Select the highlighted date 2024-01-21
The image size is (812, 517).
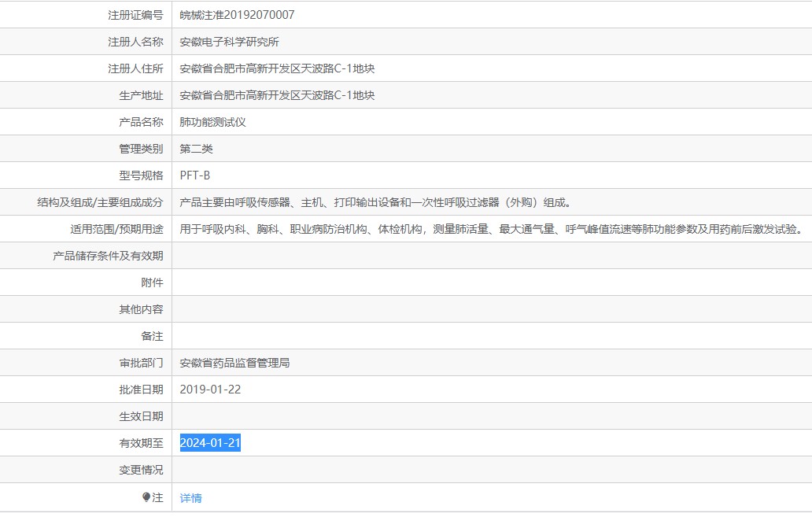pyautogui.click(x=210, y=443)
